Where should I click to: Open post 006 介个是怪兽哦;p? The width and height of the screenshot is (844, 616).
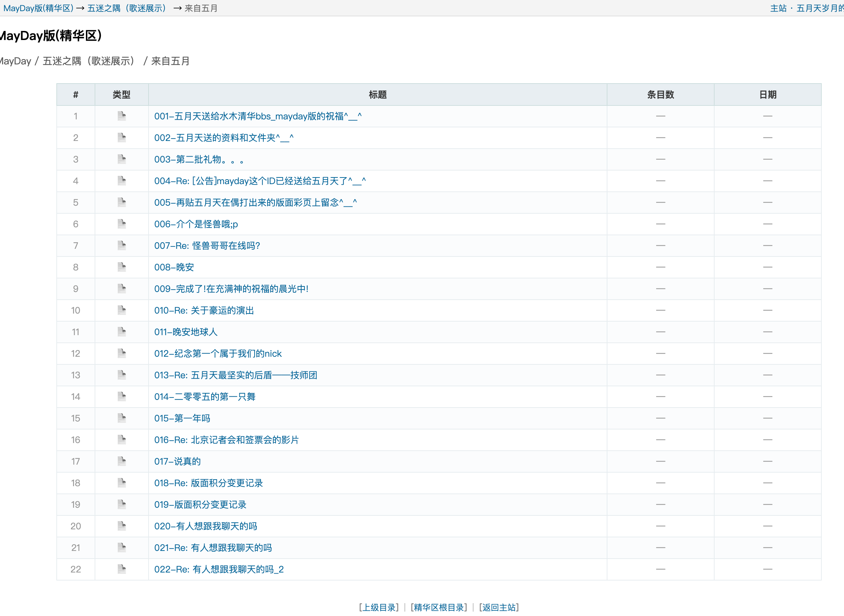point(196,224)
